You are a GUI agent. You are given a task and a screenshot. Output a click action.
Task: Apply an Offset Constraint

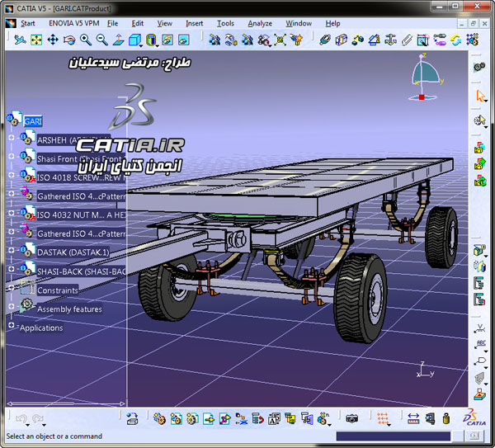click(x=358, y=40)
